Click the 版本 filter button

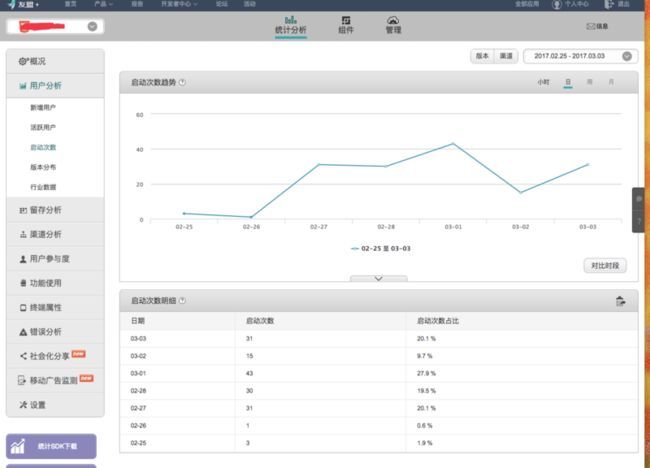[x=482, y=56]
